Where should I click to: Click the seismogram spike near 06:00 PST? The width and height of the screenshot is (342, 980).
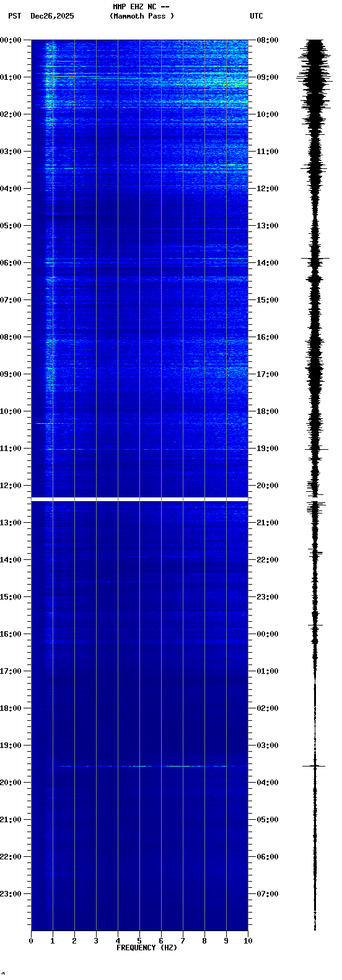point(315,258)
